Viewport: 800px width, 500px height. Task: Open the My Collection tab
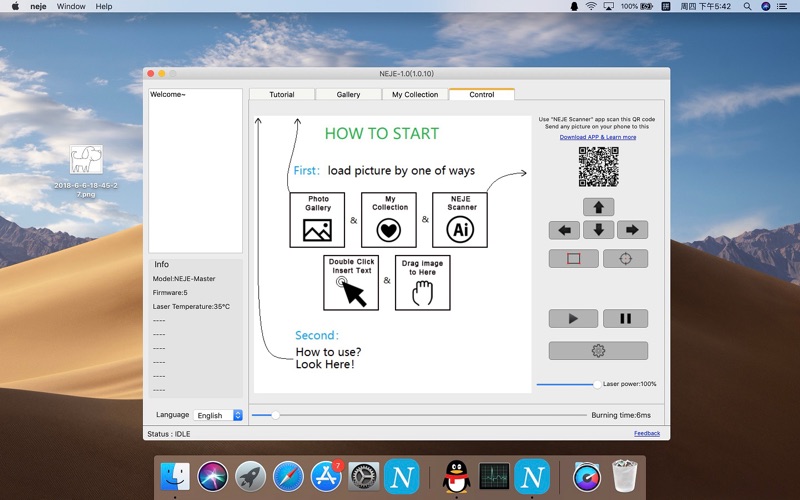(x=415, y=95)
